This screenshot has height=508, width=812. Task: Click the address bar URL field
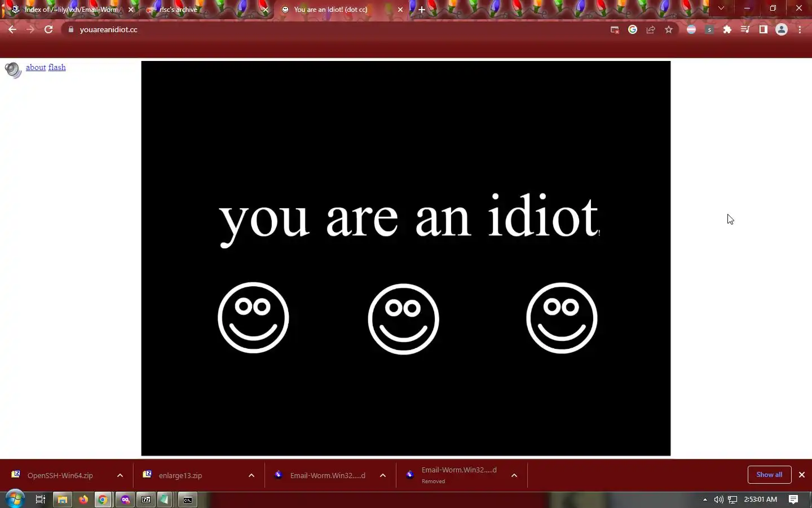tap(338, 29)
